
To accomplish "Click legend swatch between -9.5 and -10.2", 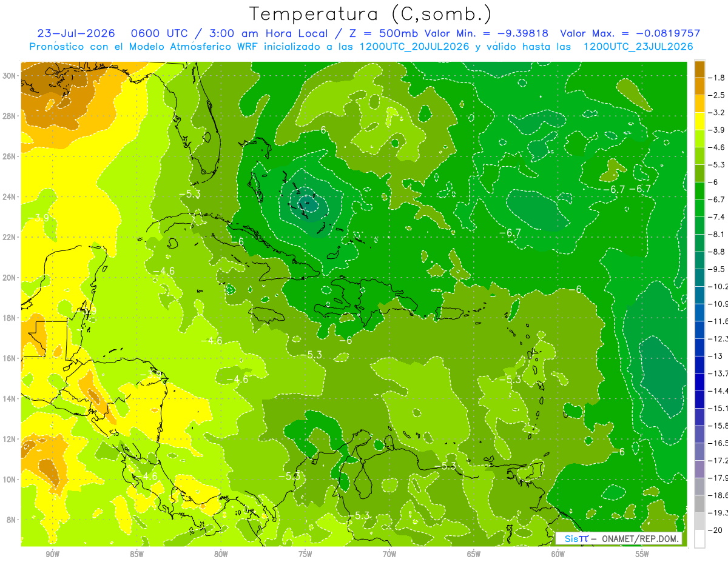I will [x=699, y=277].
